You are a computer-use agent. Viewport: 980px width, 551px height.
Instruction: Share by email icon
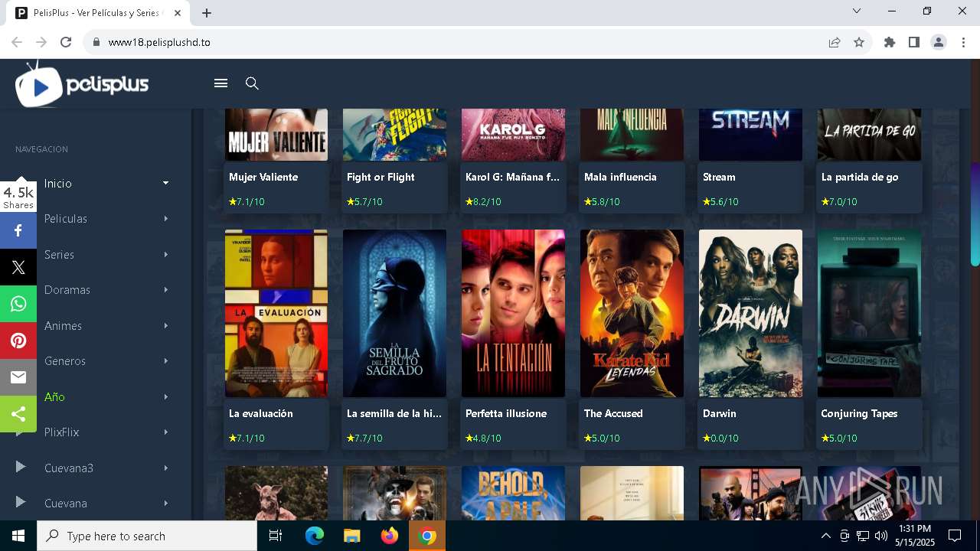[18, 377]
